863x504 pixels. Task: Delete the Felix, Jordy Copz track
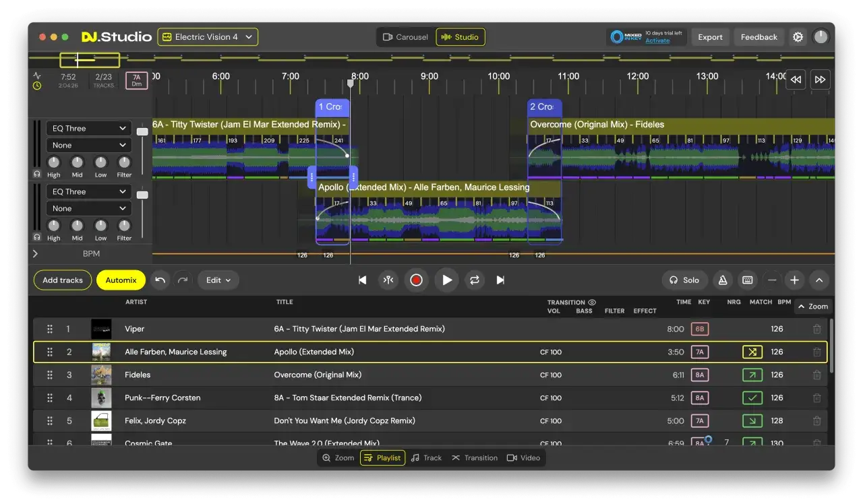coord(816,420)
